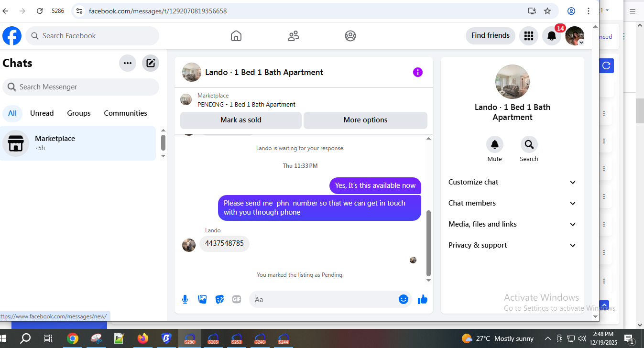Open chat options three-dot button
Viewport: 644px width, 348px height.
click(x=128, y=63)
